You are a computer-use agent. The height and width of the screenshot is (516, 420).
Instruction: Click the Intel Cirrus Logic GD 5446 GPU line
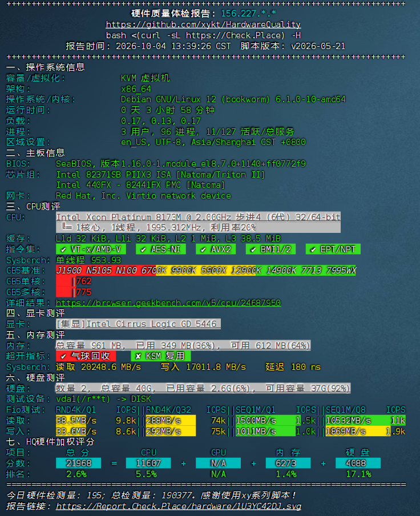[139, 324]
